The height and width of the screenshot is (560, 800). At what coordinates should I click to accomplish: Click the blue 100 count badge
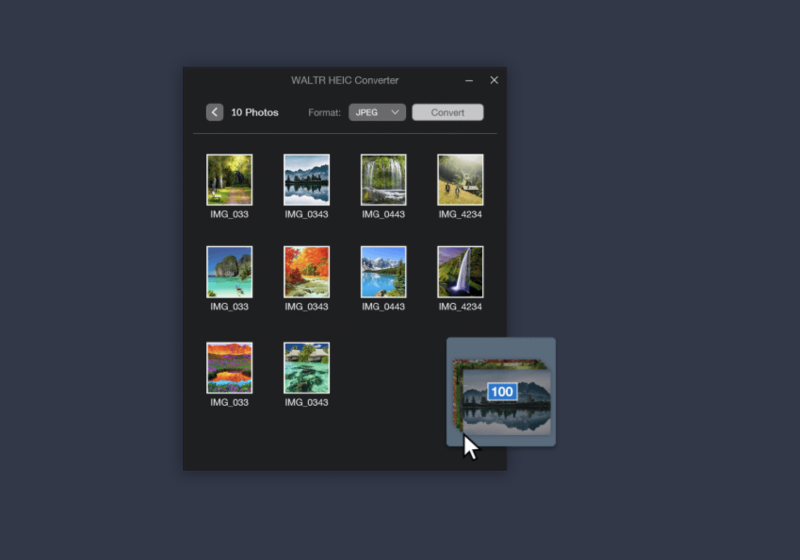point(502,391)
